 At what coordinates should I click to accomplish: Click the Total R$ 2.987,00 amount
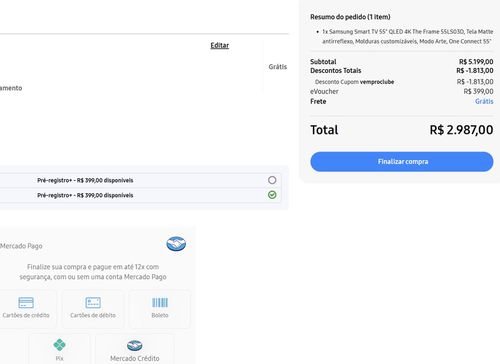click(x=461, y=130)
